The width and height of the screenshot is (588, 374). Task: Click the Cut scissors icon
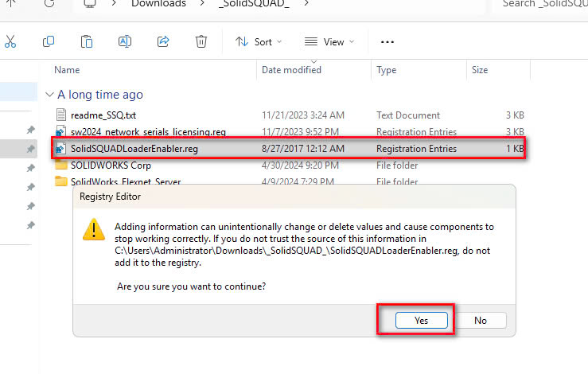click(10, 41)
